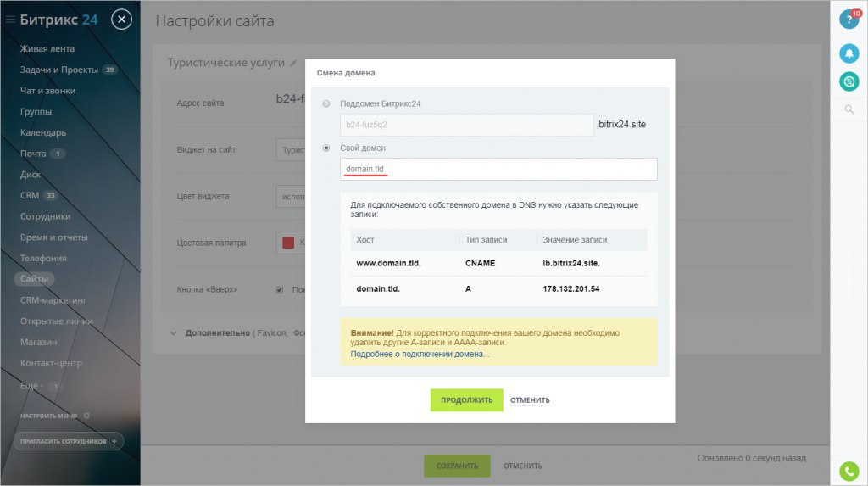Open Сайты in the sidebar
This screenshot has height=486, width=868.
pos(34,279)
